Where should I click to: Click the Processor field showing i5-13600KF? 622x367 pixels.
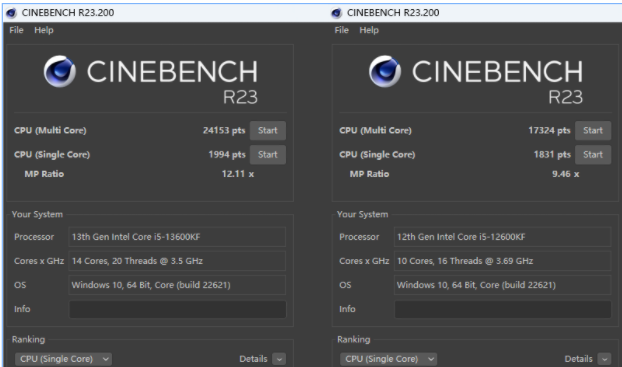177,237
